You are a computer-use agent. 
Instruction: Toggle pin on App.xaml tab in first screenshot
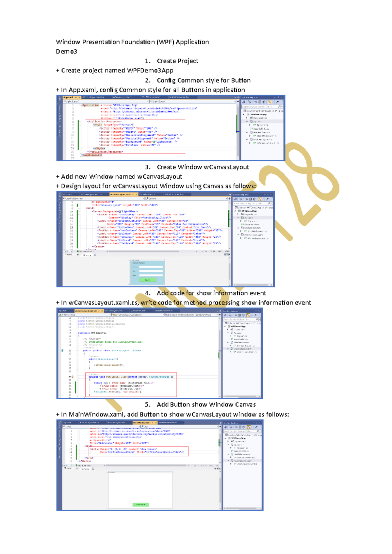coord(76,97)
